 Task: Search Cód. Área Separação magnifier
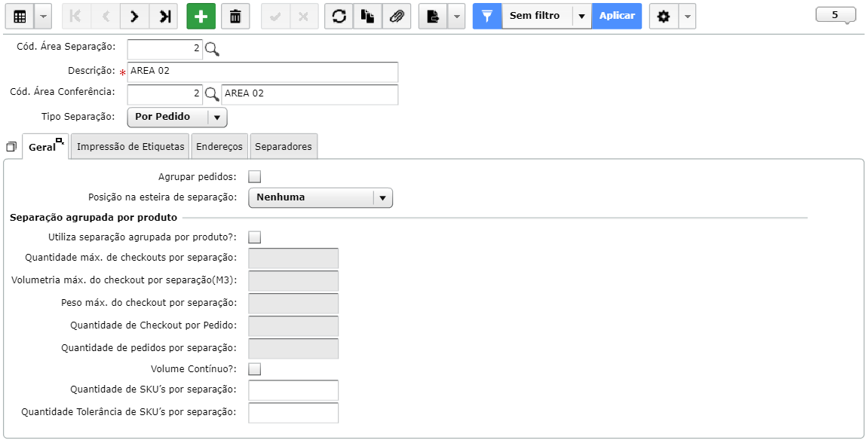pos(212,49)
